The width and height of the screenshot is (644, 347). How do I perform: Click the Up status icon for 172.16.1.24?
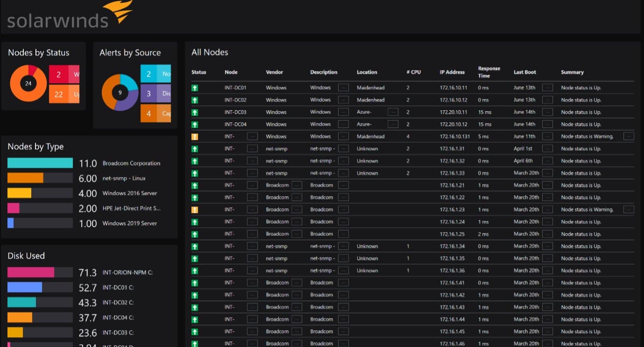click(195, 222)
